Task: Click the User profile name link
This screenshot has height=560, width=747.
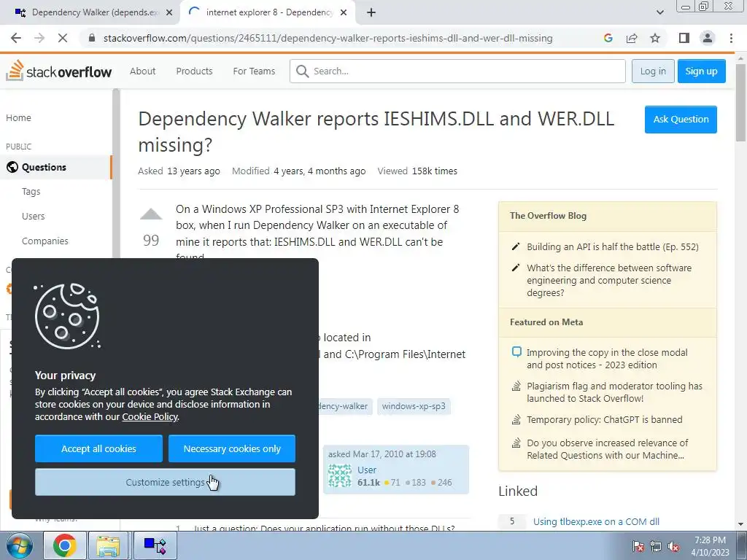Action: pyautogui.click(x=367, y=470)
